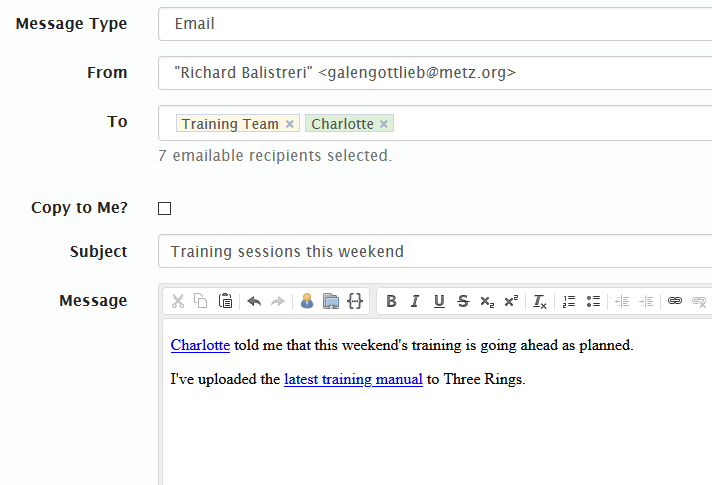Insert a person reference via person icon
This screenshot has height=485, width=712.
[x=307, y=301]
